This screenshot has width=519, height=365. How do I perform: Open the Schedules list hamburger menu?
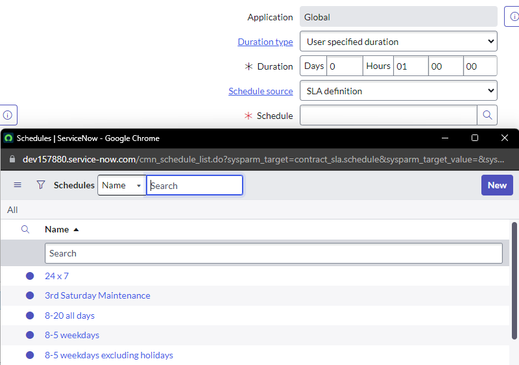click(18, 185)
